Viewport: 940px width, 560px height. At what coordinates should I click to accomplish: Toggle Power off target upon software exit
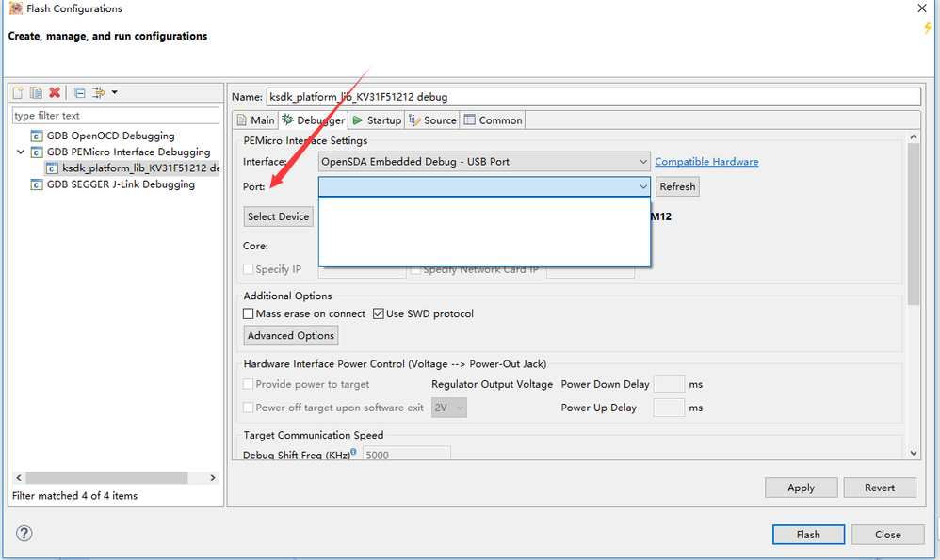click(x=249, y=408)
